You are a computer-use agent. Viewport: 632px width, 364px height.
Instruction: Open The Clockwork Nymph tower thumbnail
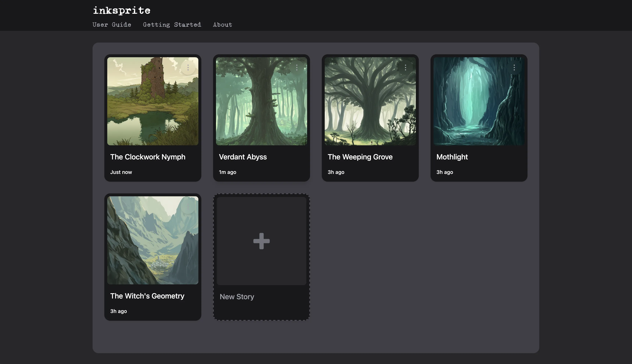(153, 105)
